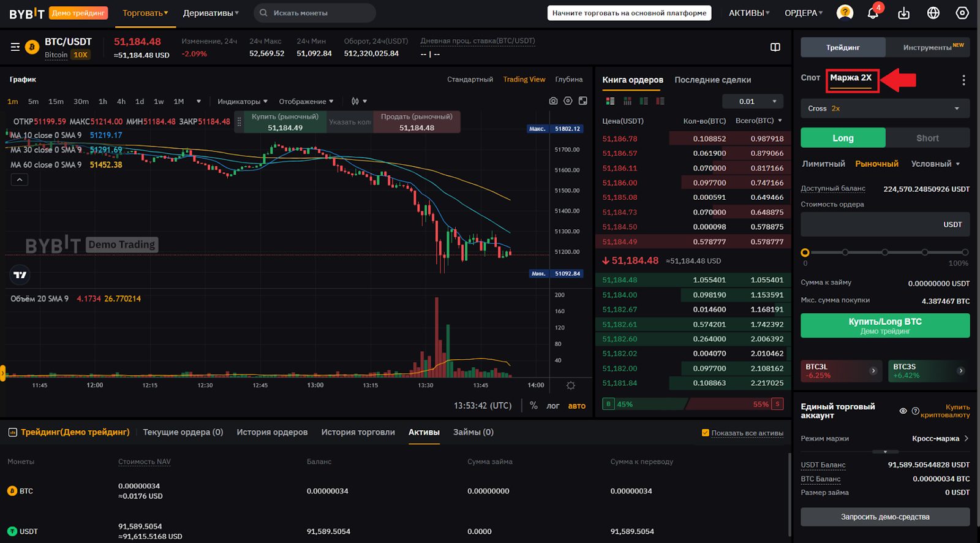Open the Indicators dropdown on chart
980x543 pixels.
click(x=243, y=102)
